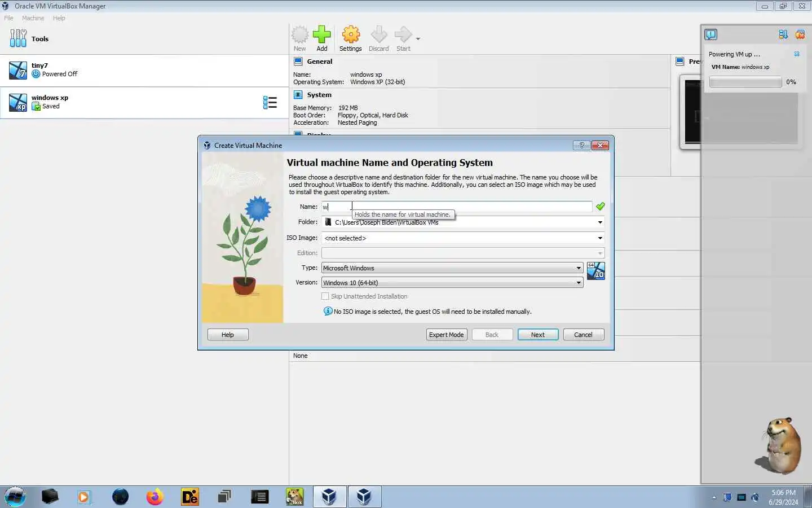Open the windows xp machine tools menu icon

[270, 102]
